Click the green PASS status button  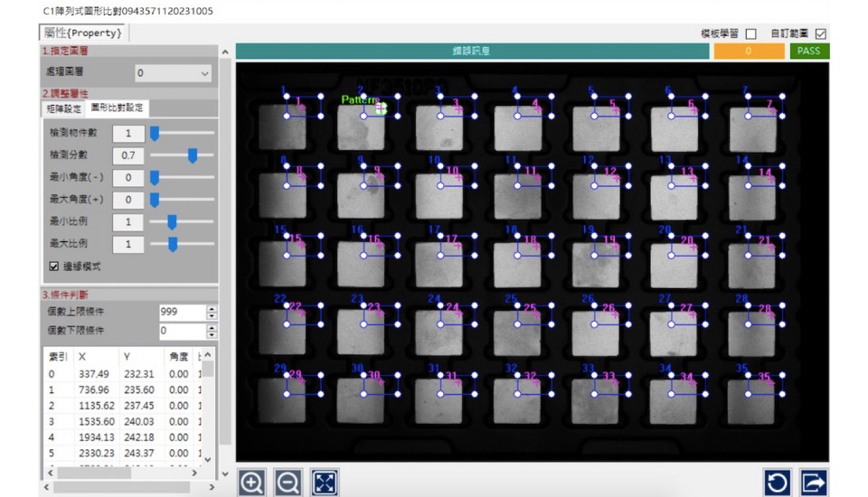pyautogui.click(x=808, y=52)
